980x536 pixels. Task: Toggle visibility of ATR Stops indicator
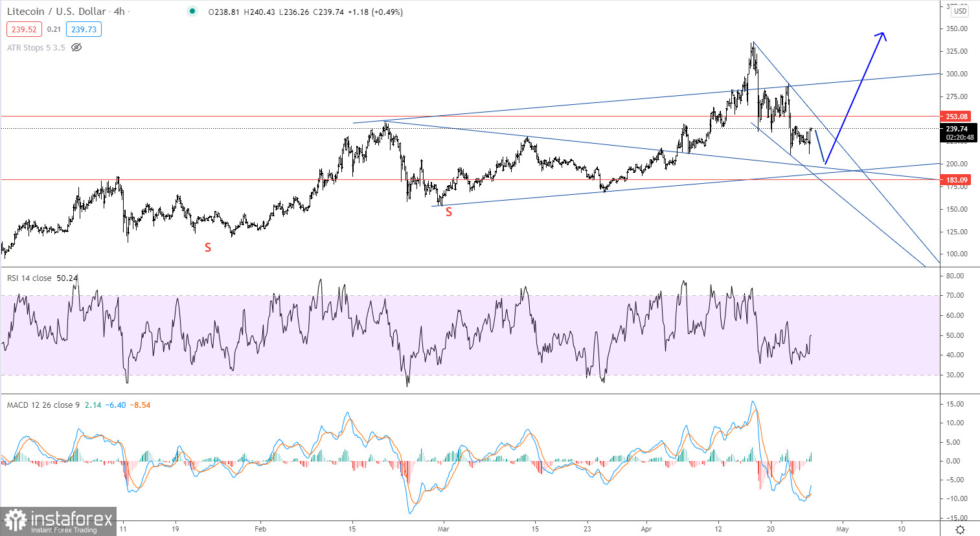pyautogui.click(x=76, y=47)
